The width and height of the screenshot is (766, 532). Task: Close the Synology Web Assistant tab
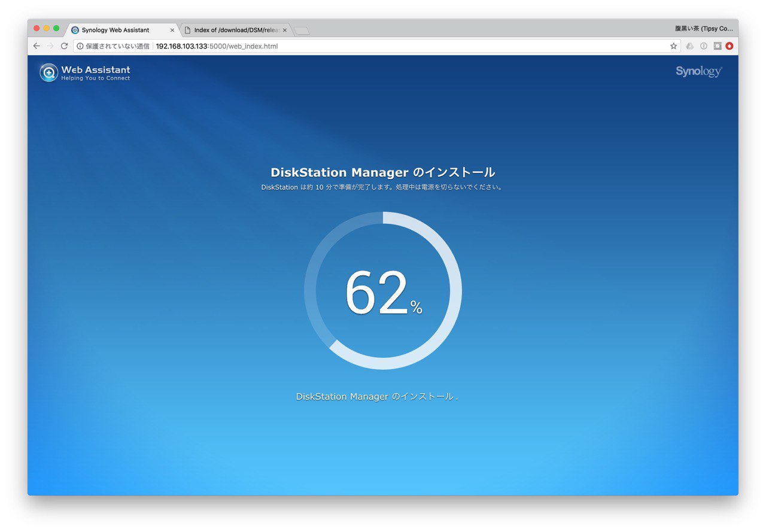coord(172,30)
